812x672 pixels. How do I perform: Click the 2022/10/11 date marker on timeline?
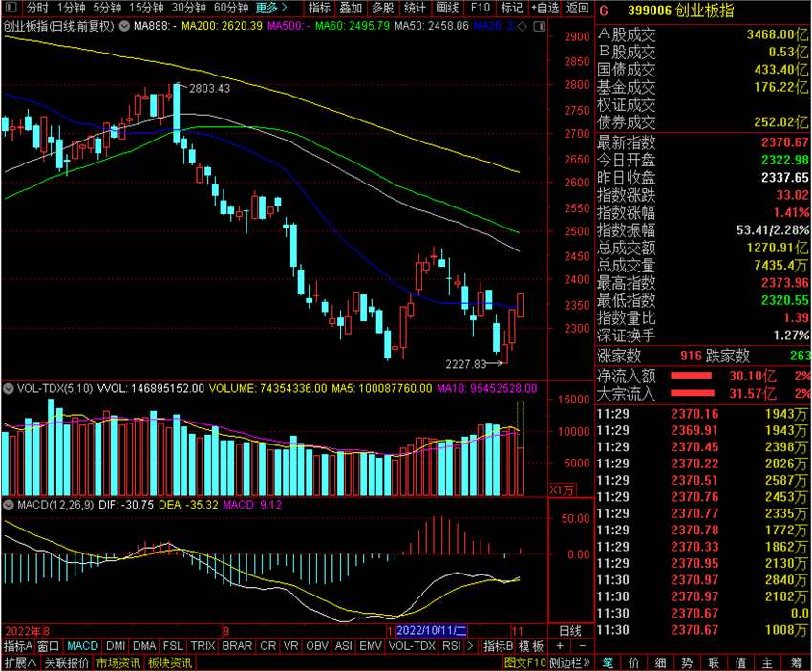click(x=432, y=631)
